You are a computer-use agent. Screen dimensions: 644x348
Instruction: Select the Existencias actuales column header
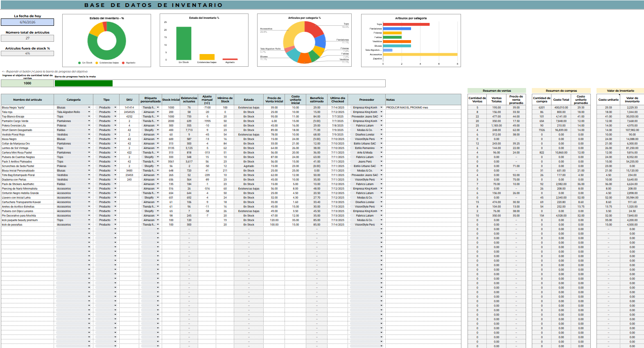(x=189, y=99)
